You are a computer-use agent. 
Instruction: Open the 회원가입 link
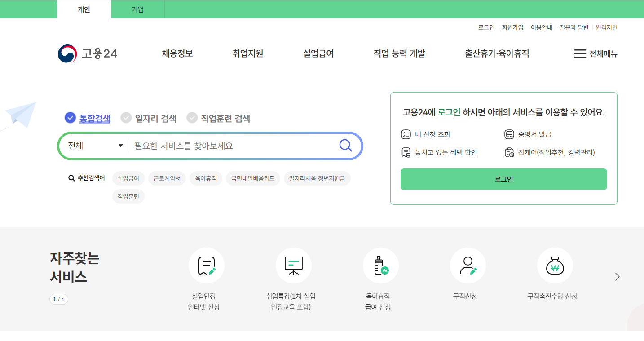tap(512, 27)
